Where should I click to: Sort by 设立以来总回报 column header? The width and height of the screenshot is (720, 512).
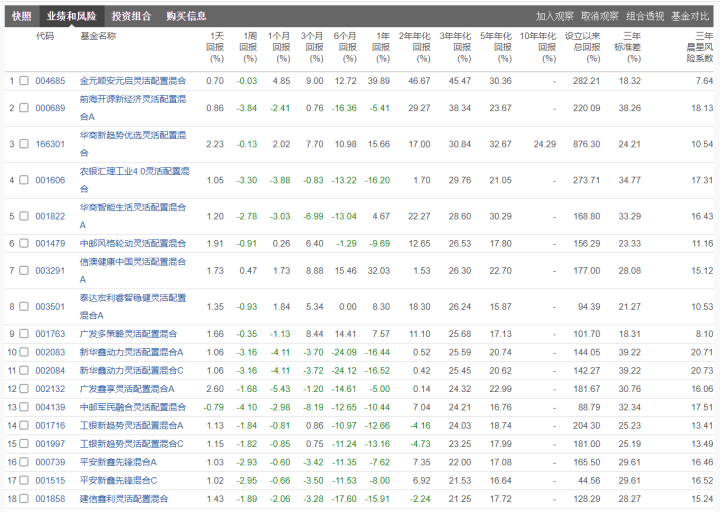583,47
